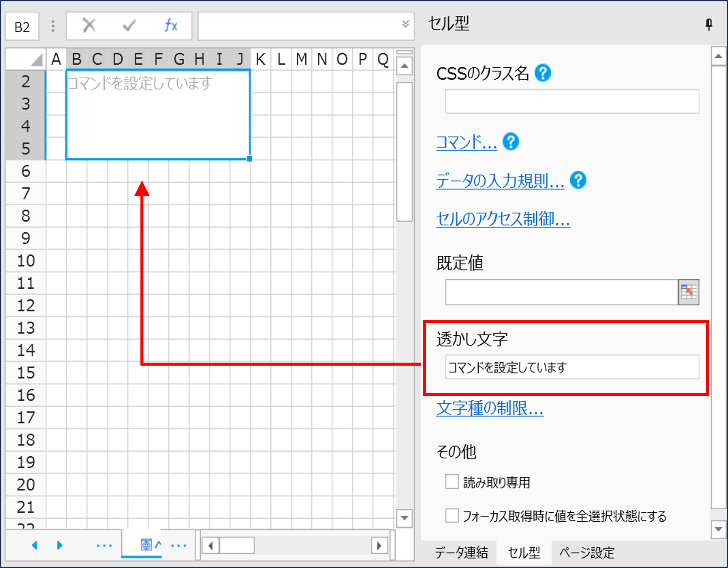The height and width of the screenshot is (568, 728).
Task: Select row 10 header
Action: click(25, 261)
